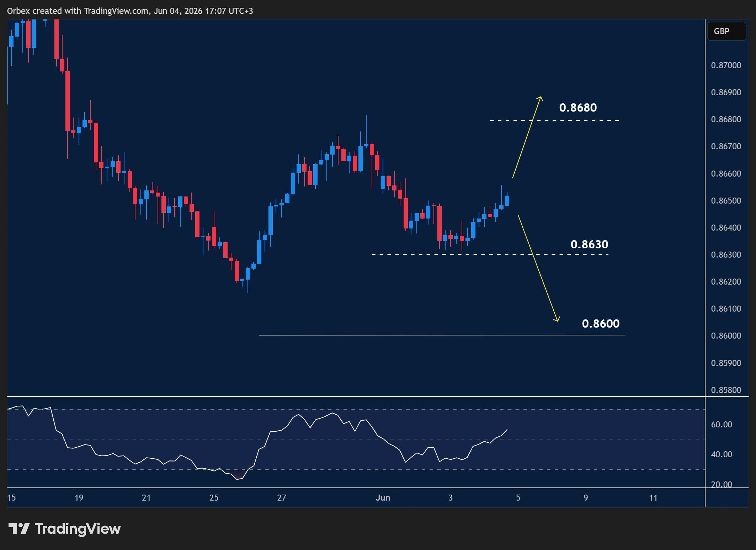Image resolution: width=756 pixels, height=550 pixels.
Task: Click the 0.86600 price axis value
Action: click(726, 174)
